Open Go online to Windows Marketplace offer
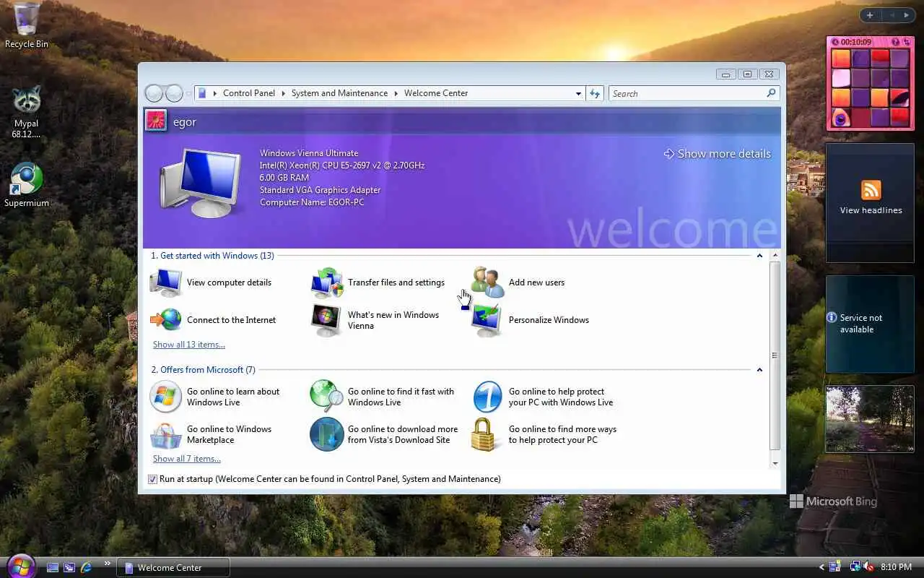 [211, 434]
